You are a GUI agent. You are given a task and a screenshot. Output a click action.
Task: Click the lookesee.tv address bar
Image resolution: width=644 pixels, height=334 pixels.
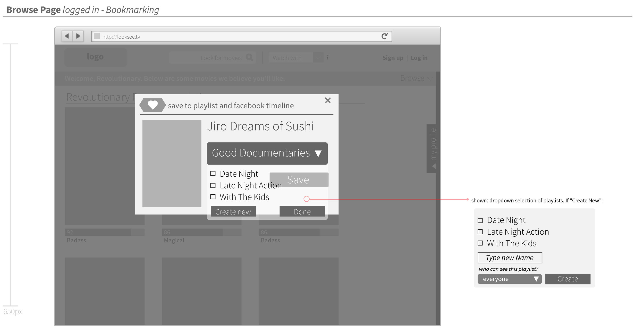[x=242, y=36]
